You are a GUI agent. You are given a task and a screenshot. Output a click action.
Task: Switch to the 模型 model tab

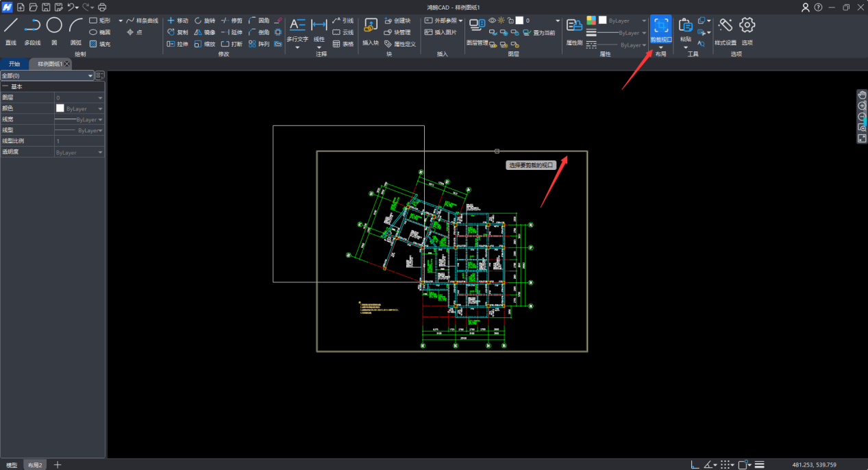[x=12, y=465]
